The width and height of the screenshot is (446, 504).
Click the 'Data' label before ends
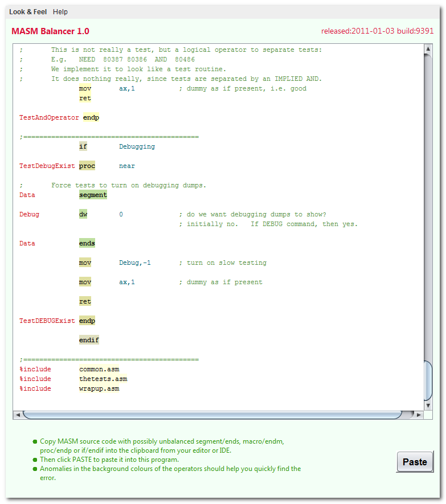[x=27, y=243]
